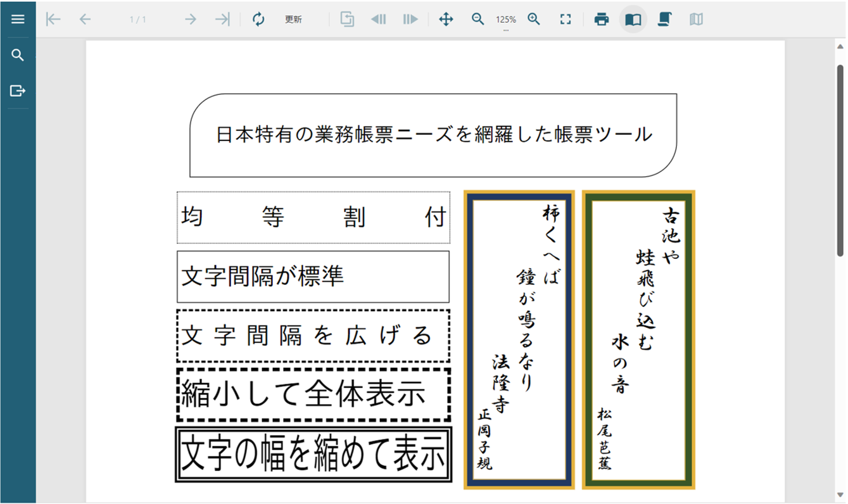Click the history parent report icon
Viewport: 848px width, 504px height.
347,19
